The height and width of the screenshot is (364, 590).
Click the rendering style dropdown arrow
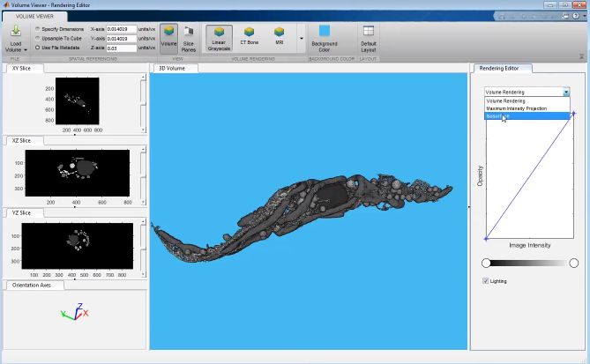(565, 92)
